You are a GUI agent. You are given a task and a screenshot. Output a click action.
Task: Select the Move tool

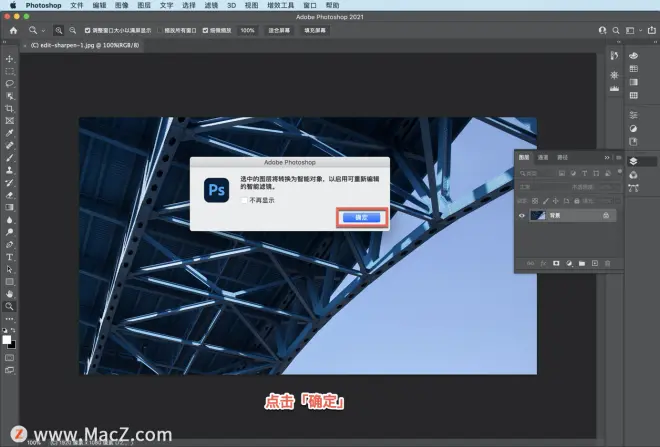pyautogui.click(x=9, y=59)
